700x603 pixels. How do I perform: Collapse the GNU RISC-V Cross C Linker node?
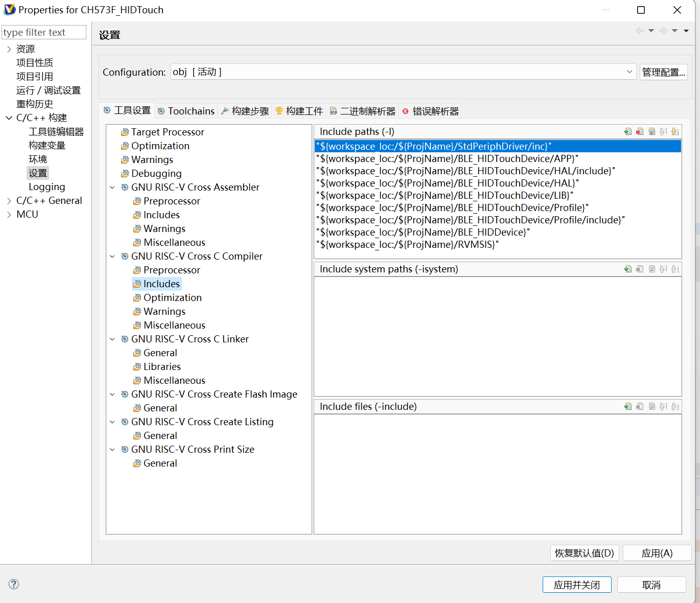(112, 339)
